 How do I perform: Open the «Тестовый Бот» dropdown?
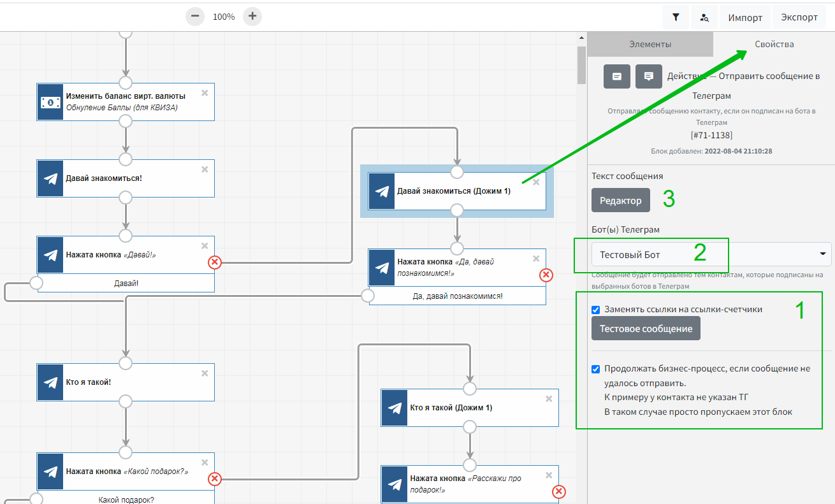point(711,254)
